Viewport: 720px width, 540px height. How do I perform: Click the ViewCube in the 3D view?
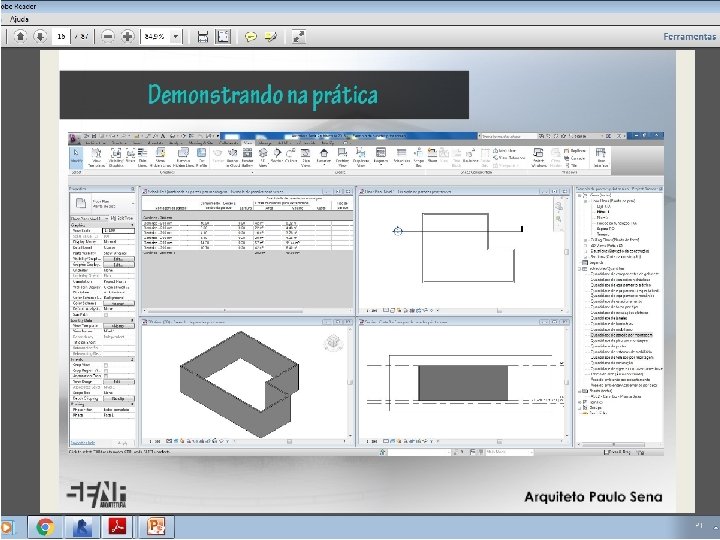(x=333, y=343)
